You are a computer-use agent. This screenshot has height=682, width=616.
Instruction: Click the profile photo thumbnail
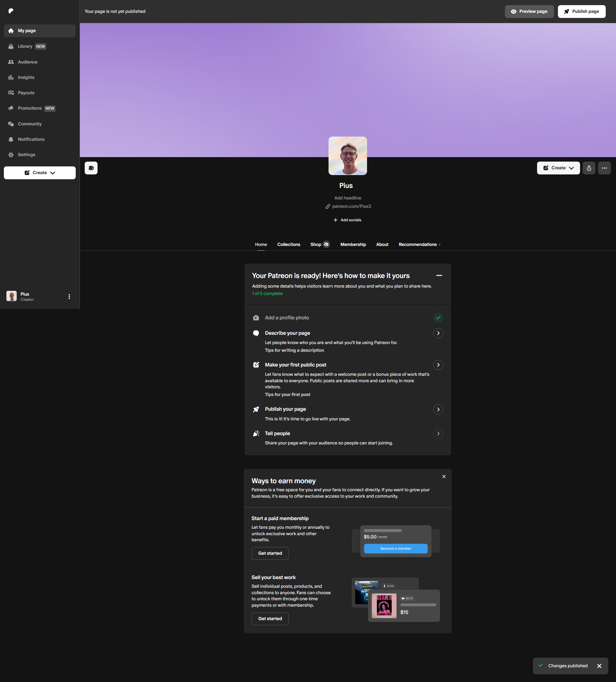[x=347, y=156]
